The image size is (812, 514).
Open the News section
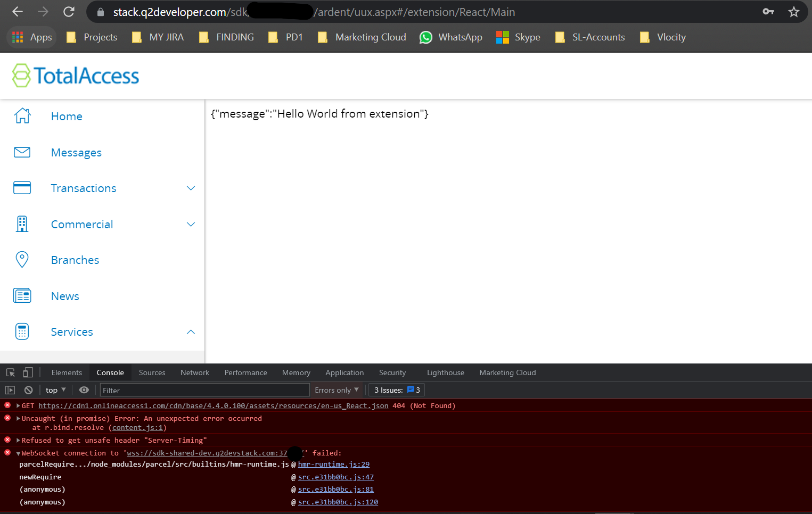coord(65,296)
